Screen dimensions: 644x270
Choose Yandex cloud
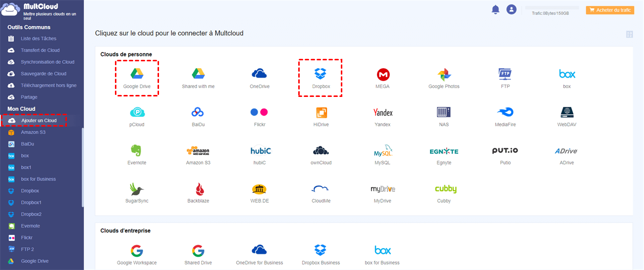pos(382,113)
